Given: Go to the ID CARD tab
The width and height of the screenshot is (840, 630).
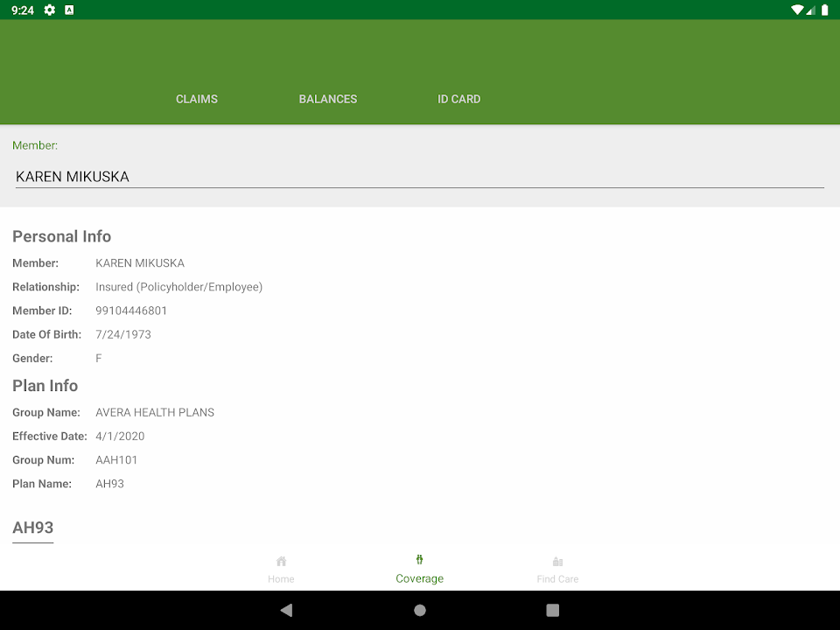Looking at the screenshot, I should [x=459, y=99].
